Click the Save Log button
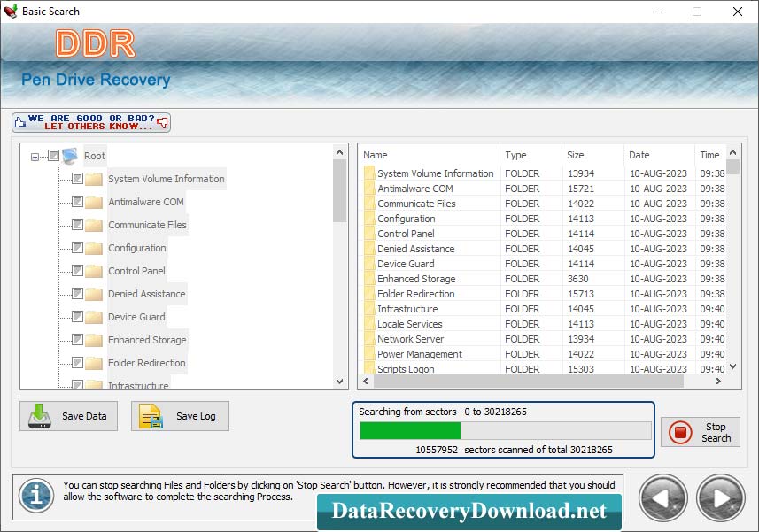This screenshot has height=532, width=759. [x=180, y=416]
